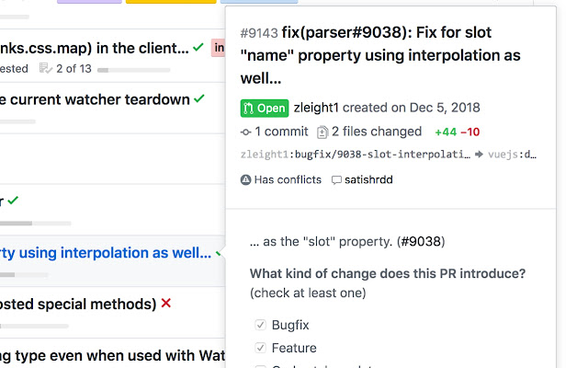The width and height of the screenshot is (588, 368).
Task: Click the 'Has conflicts' warning icon
Action: (x=245, y=179)
